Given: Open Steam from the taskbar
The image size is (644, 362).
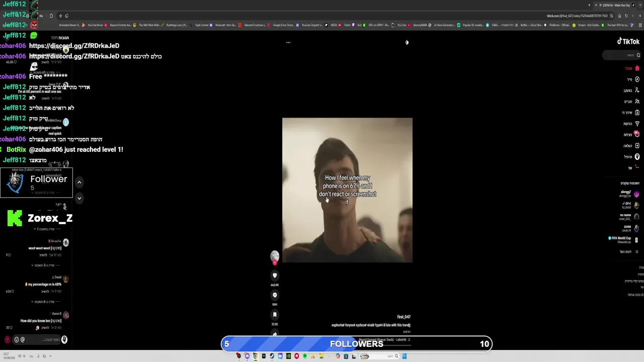Looking at the screenshot, I should [x=272, y=356].
